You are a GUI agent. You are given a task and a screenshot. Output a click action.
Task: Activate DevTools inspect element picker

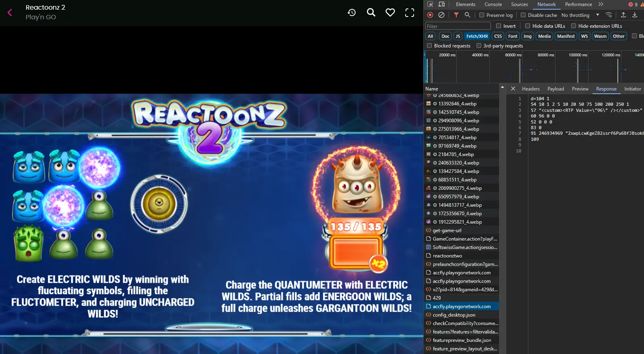(430, 4)
